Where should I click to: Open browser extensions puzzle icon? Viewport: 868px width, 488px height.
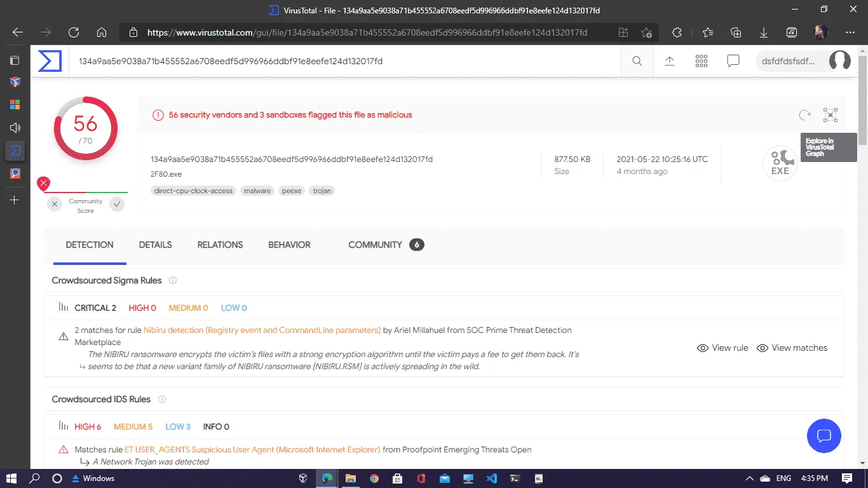click(x=677, y=32)
